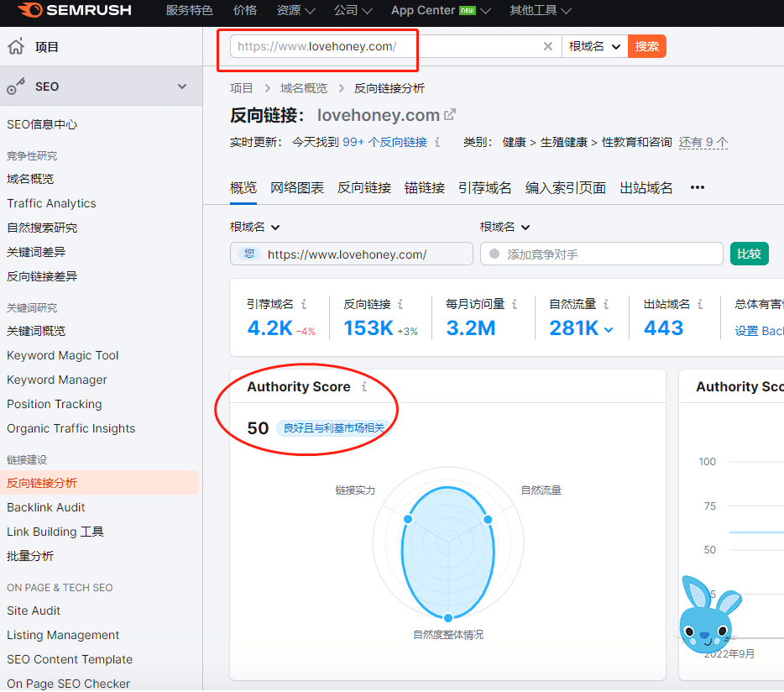Click the Semrush logo
The height and width of the screenshot is (692, 784).
click(75, 10)
